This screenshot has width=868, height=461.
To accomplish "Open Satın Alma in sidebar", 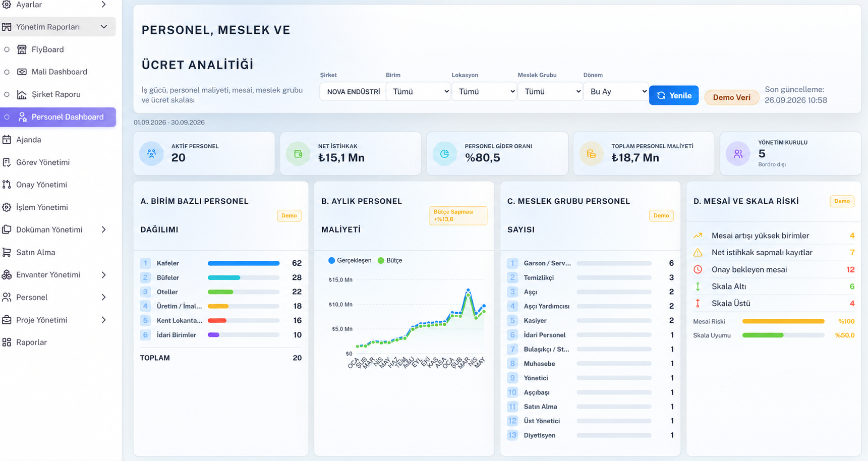I will point(58,252).
